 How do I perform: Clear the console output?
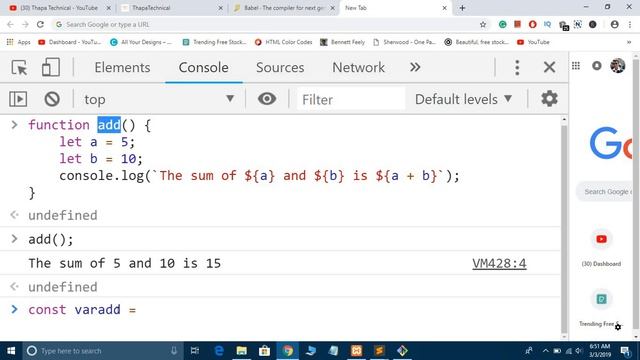(52, 99)
